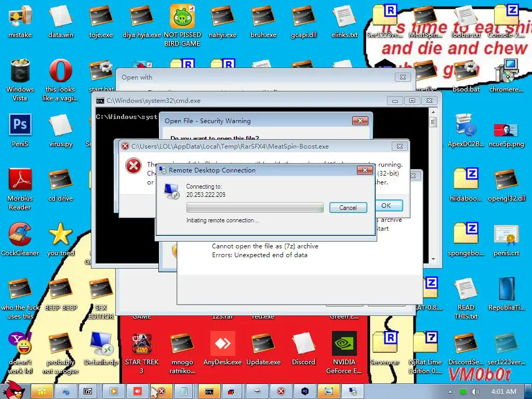532x399 pixels.
Task: Switch to Remote Desktop taskbar button
Action: tap(353, 391)
